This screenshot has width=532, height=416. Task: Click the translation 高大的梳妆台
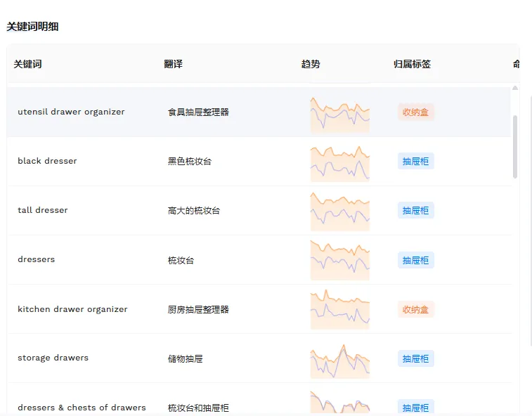pyautogui.click(x=194, y=210)
